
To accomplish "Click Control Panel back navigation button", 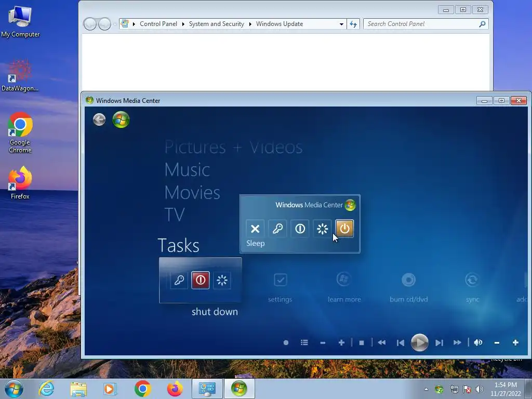I will click(90, 24).
